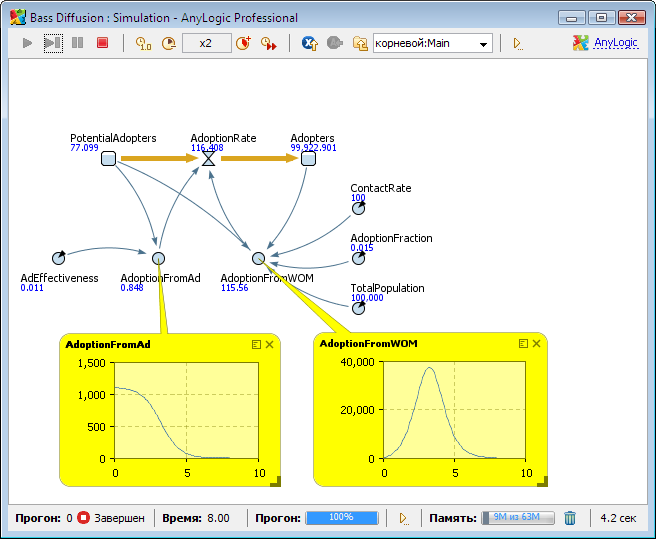The image size is (656, 539).
Task: Click Adopters value 99,922.901
Action: tap(313, 148)
